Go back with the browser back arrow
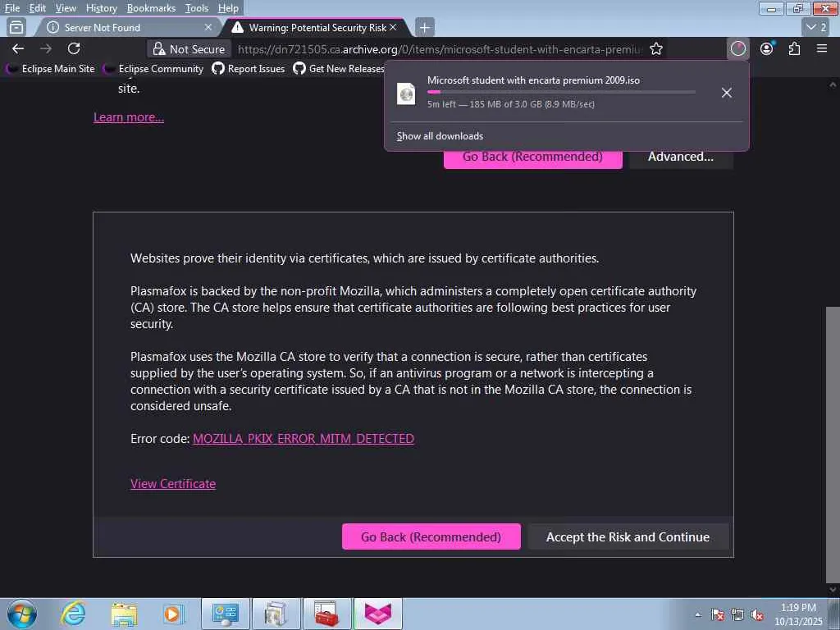Image resolution: width=840 pixels, height=630 pixels. (x=18, y=48)
